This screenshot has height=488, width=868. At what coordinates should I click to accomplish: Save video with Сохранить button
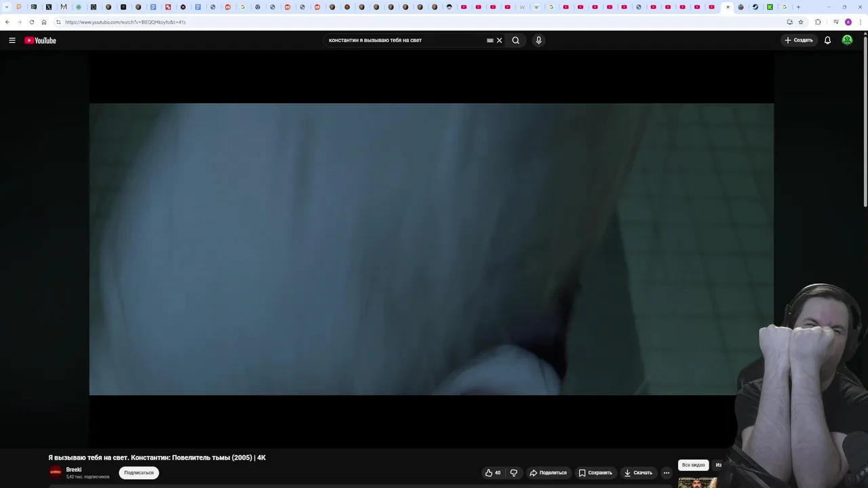coord(595,473)
